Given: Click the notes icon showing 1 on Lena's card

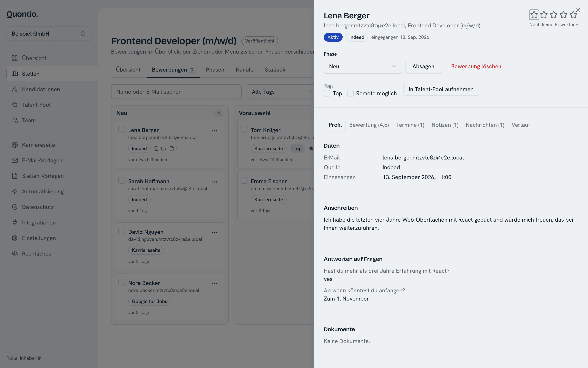Looking at the screenshot, I should (x=172, y=148).
